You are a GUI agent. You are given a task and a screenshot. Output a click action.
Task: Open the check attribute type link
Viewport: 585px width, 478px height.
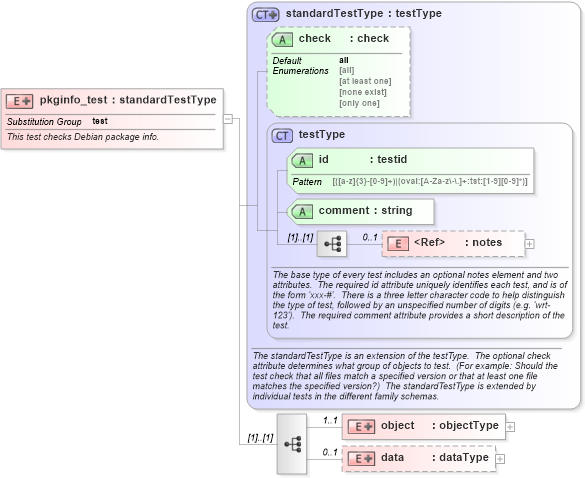coord(373,38)
